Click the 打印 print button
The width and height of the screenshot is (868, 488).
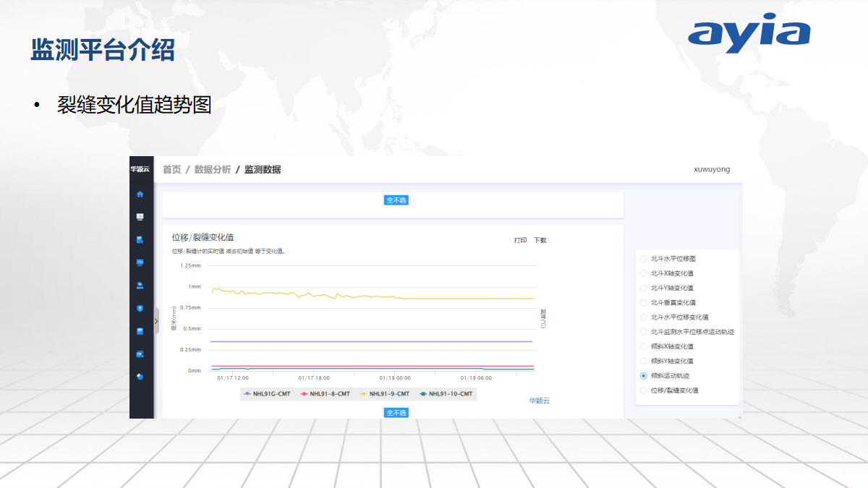521,240
